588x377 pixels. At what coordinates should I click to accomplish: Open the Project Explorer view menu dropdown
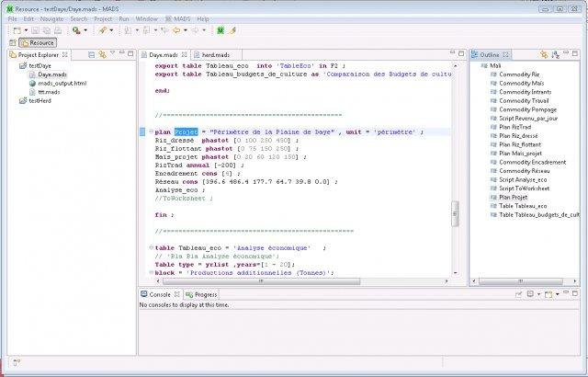click(112, 54)
